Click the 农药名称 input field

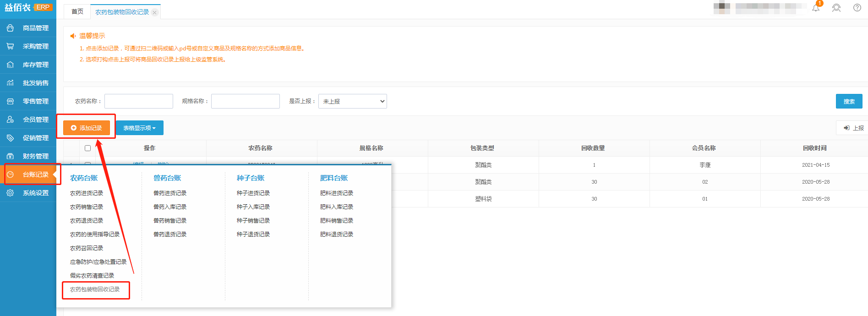(x=139, y=101)
